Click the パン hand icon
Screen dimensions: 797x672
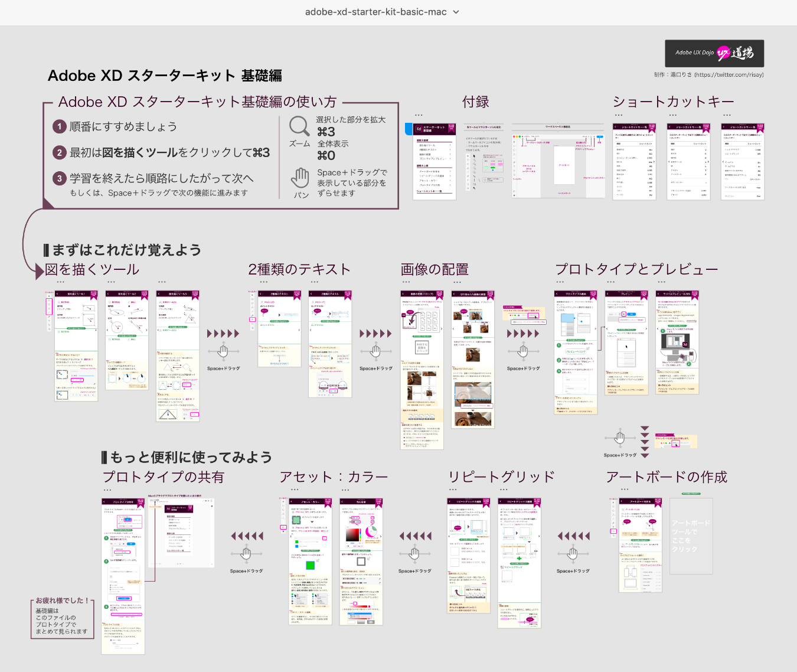(x=300, y=178)
